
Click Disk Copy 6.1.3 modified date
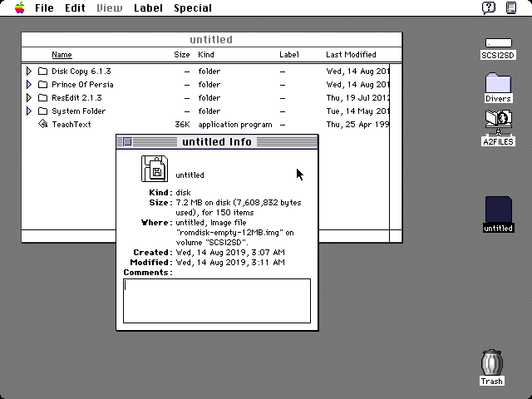click(x=357, y=71)
